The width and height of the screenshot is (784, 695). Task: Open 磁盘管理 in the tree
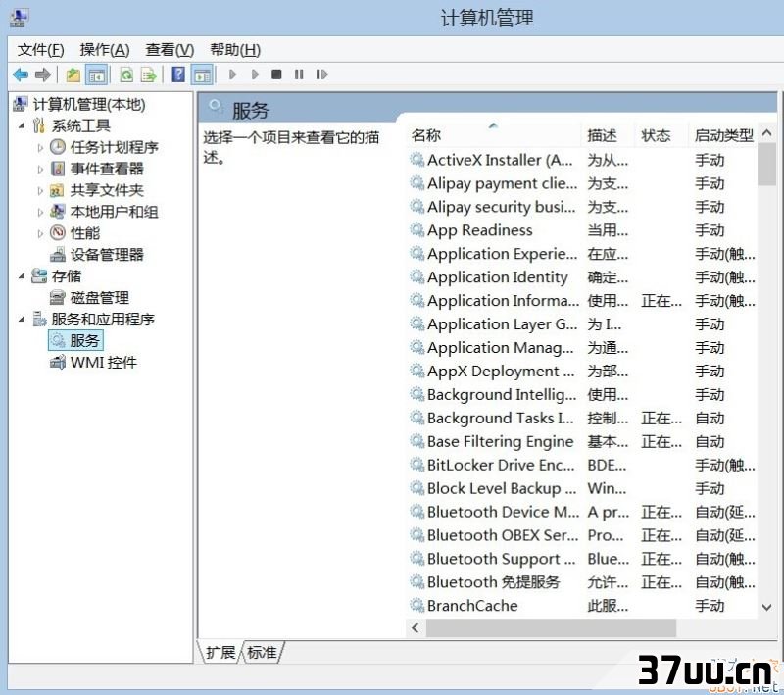point(100,297)
